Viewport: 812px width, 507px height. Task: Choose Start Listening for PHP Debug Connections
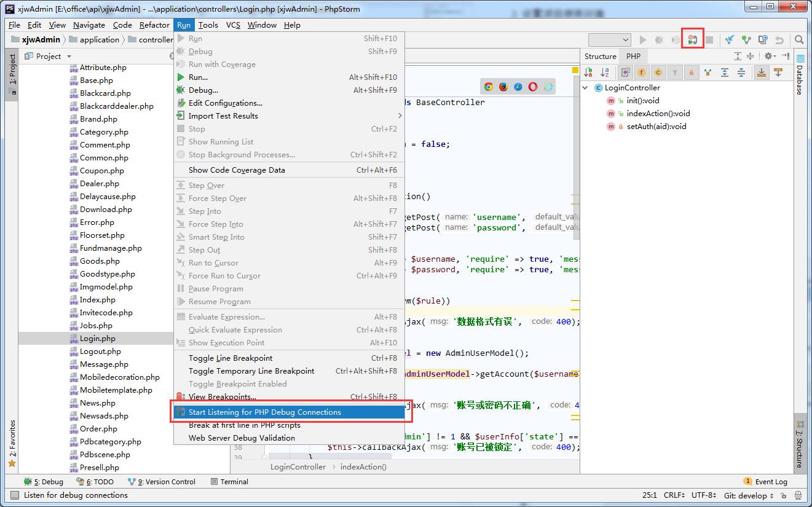289,412
